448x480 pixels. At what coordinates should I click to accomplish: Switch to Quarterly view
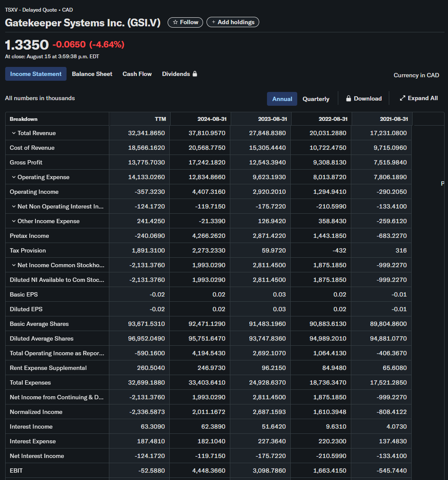click(316, 99)
